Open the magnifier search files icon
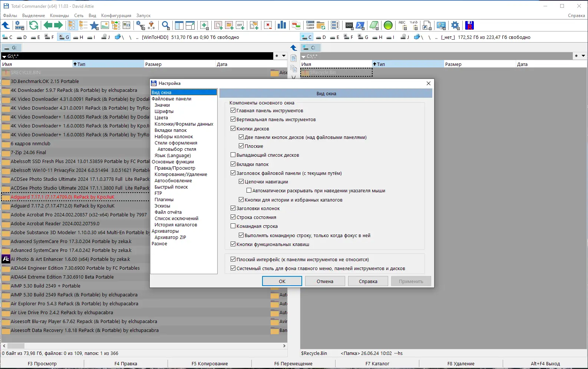This screenshot has width=588, height=369. 166,25
